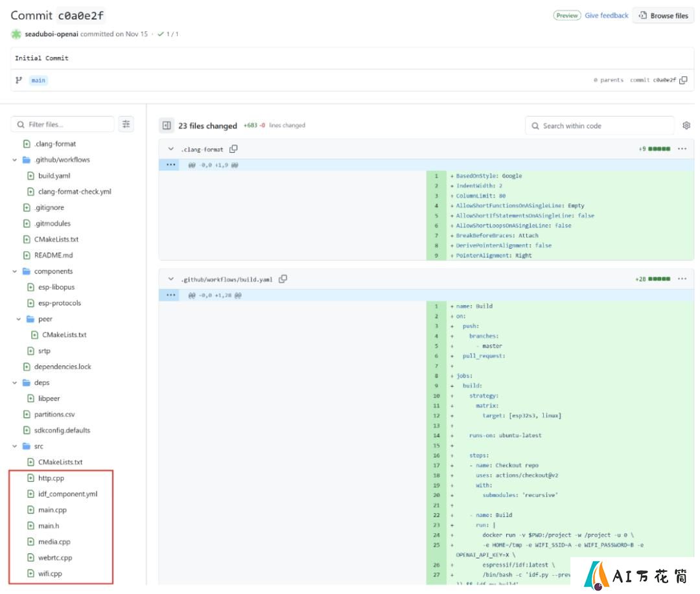Click the dependencies.lock file-added icon
This screenshot has width=700, height=594.
pyautogui.click(x=27, y=367)
